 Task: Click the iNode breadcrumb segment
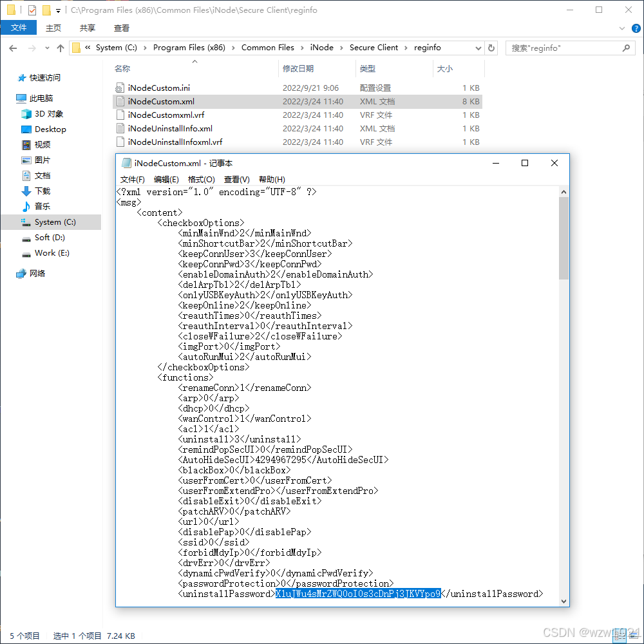321,48
